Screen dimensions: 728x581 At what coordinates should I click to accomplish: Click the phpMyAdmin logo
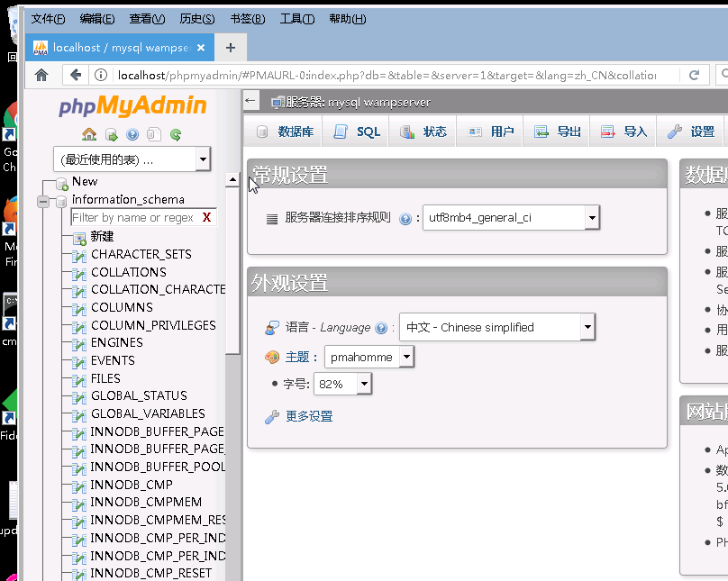point(132,105)
